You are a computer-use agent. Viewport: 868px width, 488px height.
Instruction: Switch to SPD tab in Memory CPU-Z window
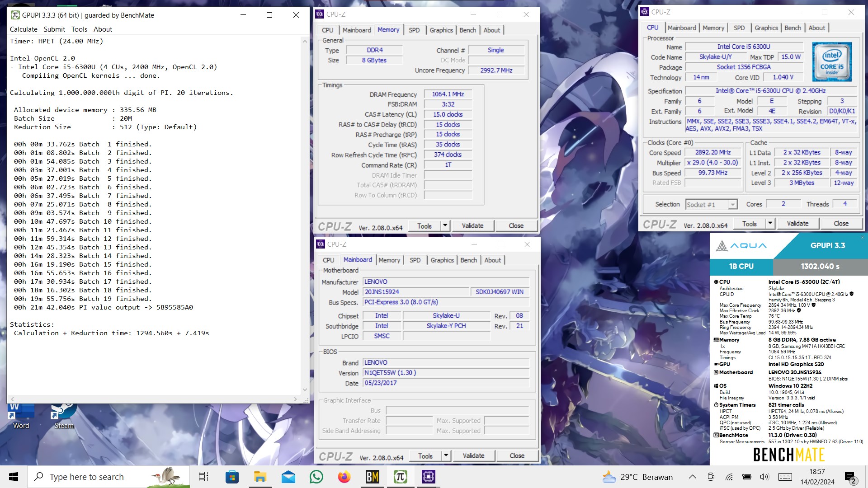click(x=414, y=30)
